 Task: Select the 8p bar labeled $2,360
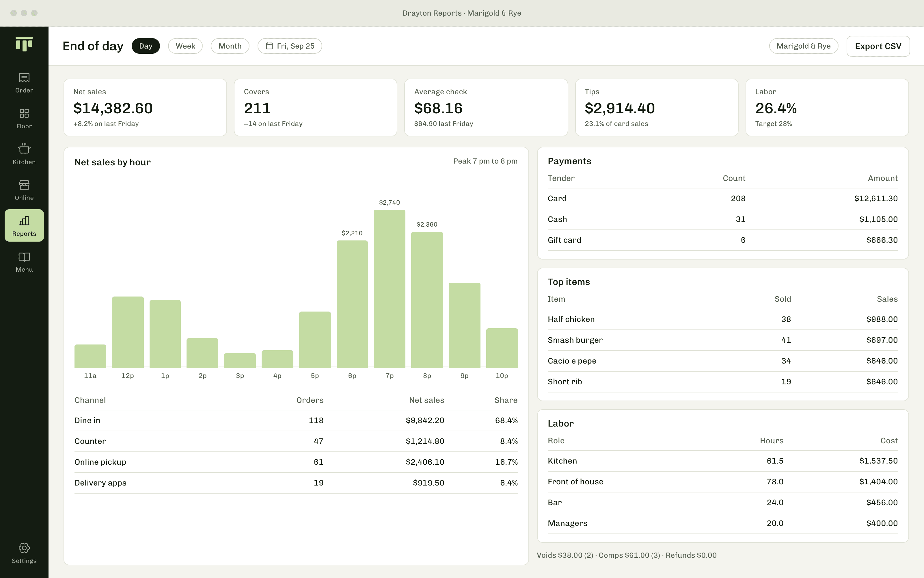[427, 300]
